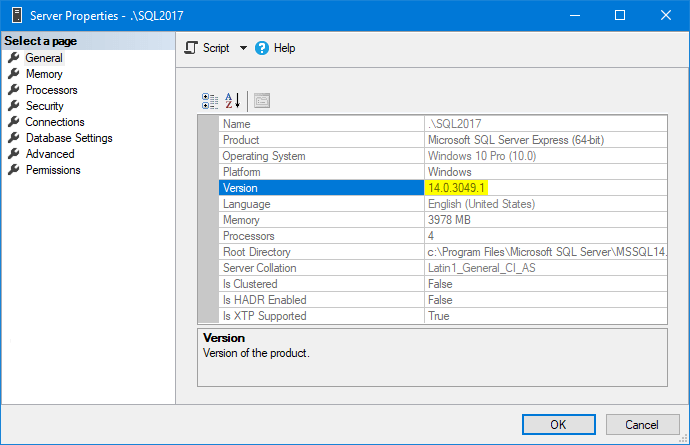Open the Security page
The width and height of the screenshot is (690, 445).
tap(44, 106)
